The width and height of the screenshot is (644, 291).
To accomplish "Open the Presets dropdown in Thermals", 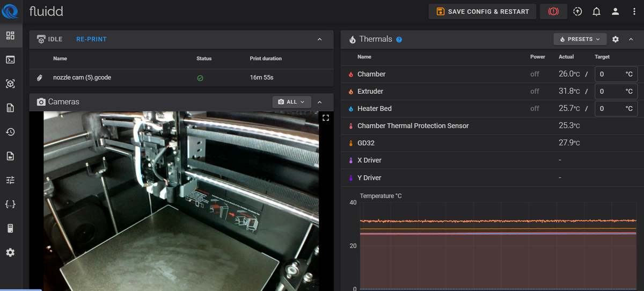I will coord(580,39).
